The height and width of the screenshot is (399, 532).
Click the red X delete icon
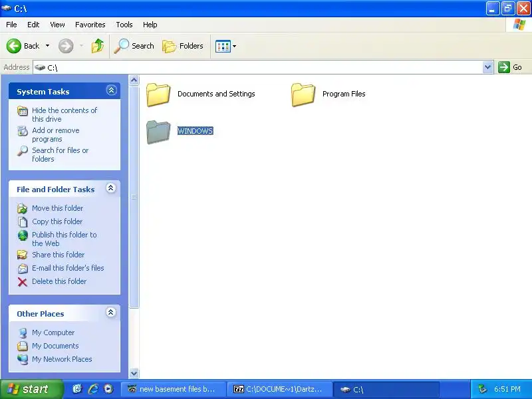pyautogui.click(x=23, y=282)
